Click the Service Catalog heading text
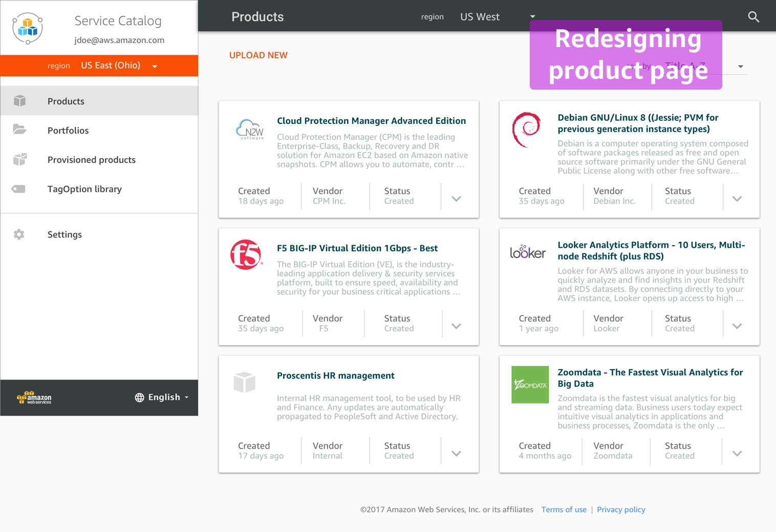Screen dimensions: 776x532 point(118,21)
